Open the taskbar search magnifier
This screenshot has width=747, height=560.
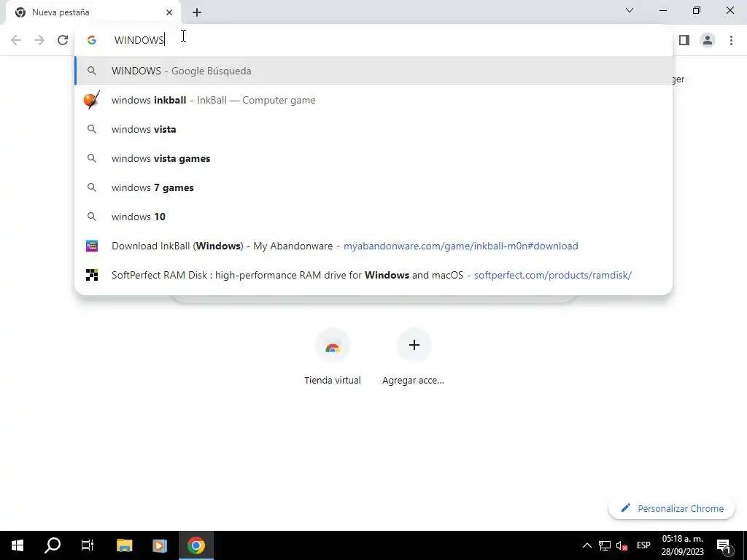pos(53,545)
